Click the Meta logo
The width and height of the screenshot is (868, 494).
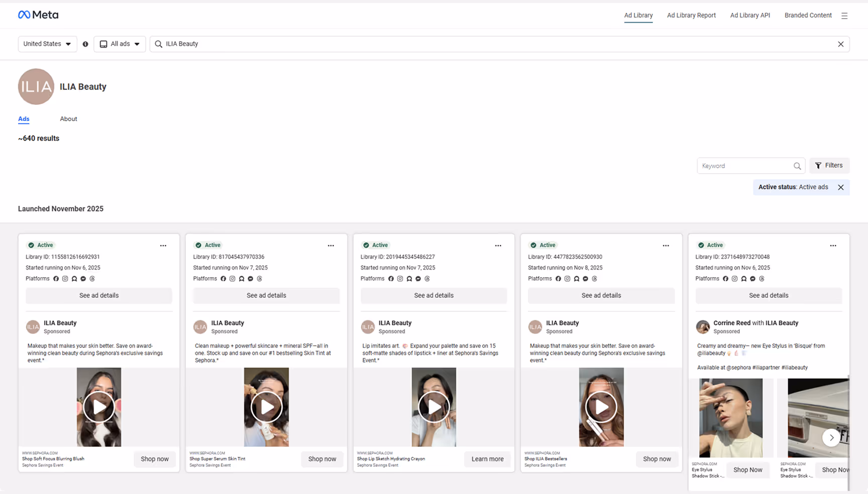[38, 15]
